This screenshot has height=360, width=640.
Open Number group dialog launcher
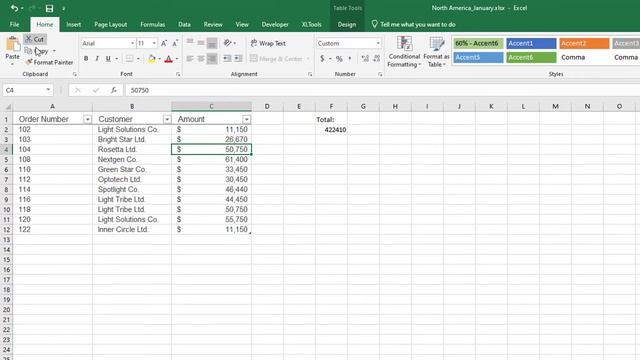pyautogui.click(x=380, y=74)
